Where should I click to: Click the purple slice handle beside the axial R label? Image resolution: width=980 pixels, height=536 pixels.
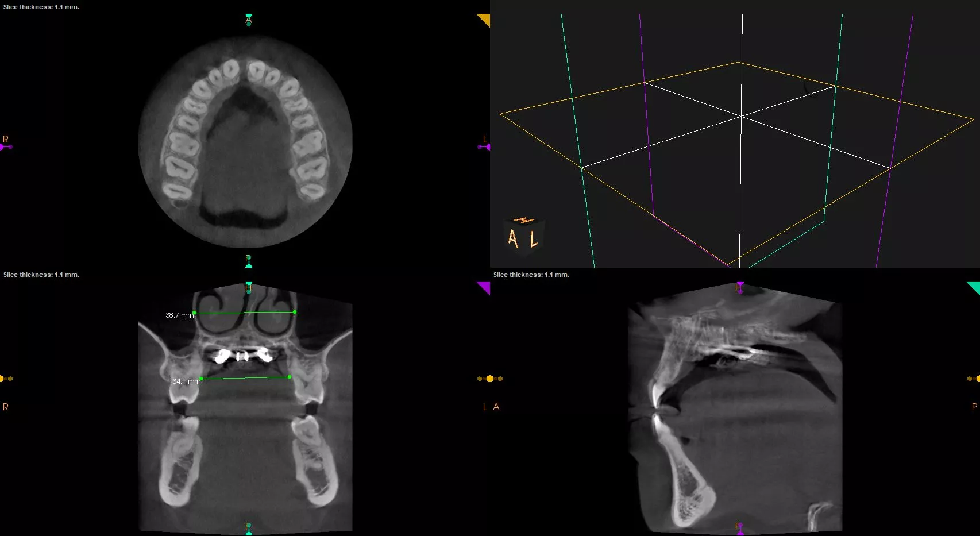6,147
